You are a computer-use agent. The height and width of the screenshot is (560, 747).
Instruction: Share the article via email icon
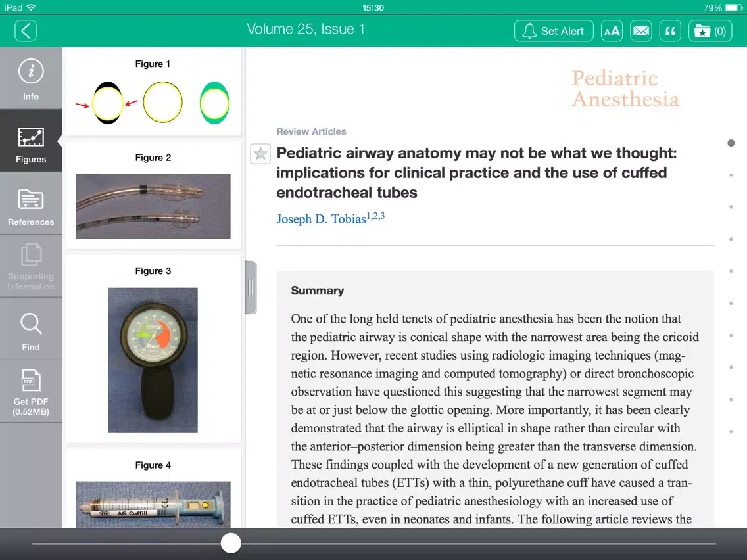(640, 31)
